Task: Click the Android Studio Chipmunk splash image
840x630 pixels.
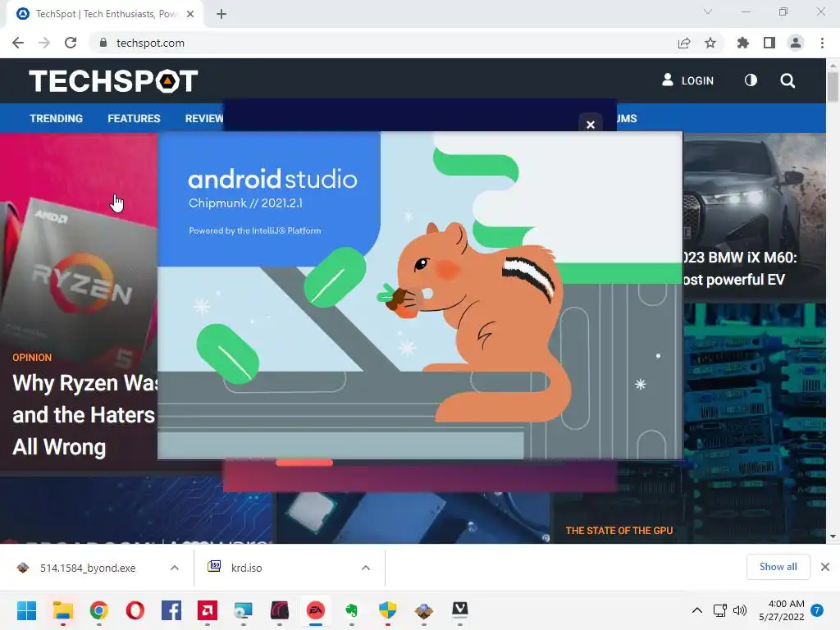Action: click(420, 295)
